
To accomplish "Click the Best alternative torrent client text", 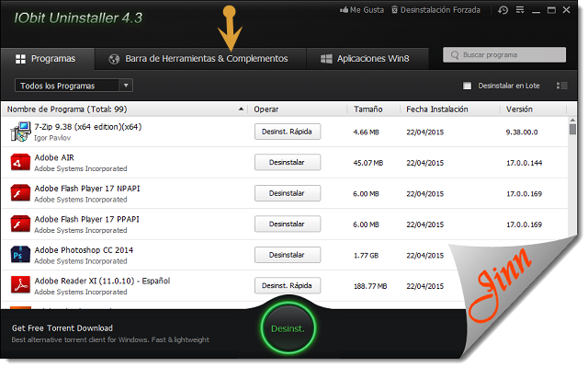I will point(110,339).
